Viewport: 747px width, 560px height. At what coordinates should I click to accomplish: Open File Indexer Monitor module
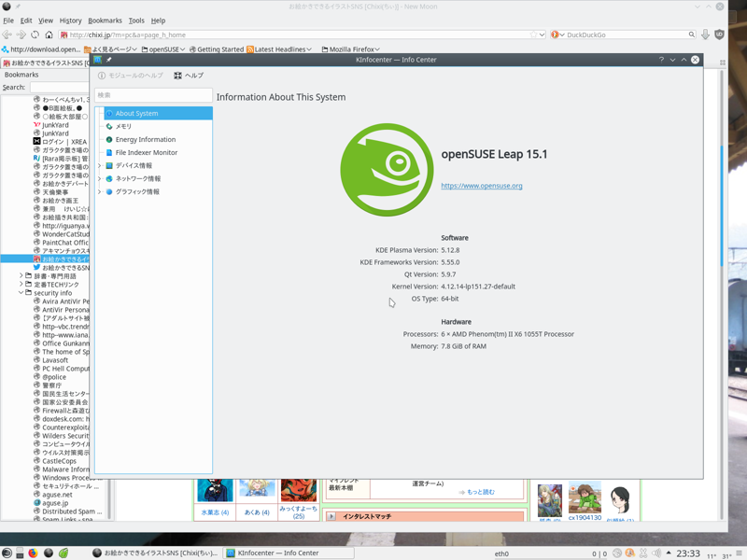click(x=146, y=152)
